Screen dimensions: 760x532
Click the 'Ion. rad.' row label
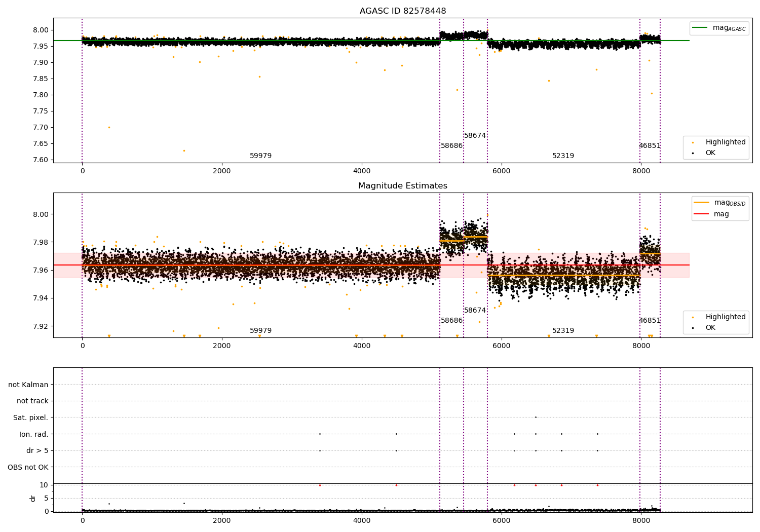pyautogui.click(x=34, y=434)
